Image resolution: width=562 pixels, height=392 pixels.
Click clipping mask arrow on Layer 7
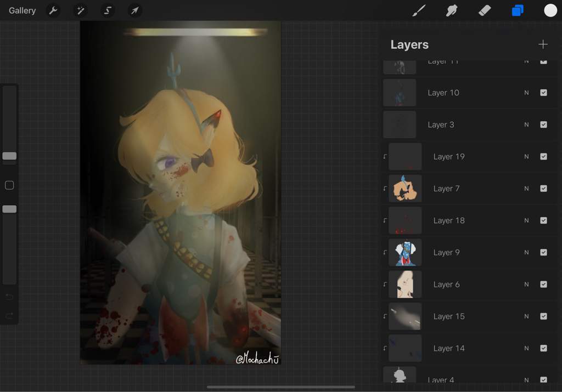[x=385, y=188]
